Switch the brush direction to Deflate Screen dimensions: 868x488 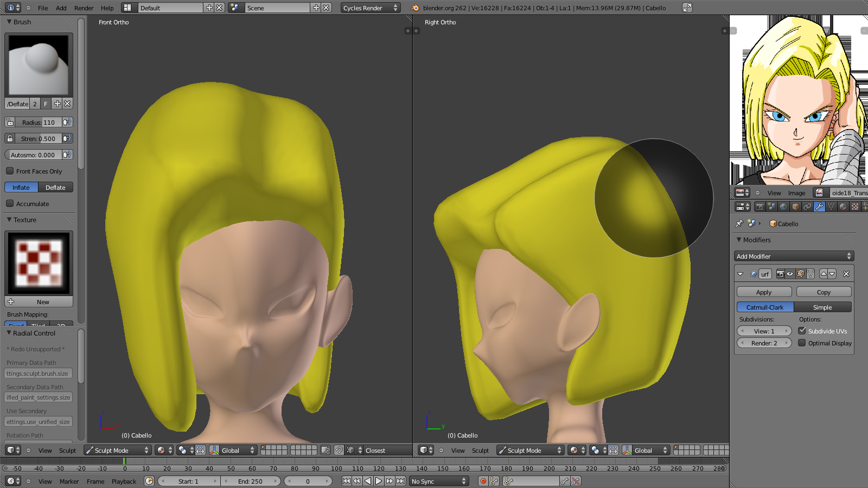tap(55, 188)
